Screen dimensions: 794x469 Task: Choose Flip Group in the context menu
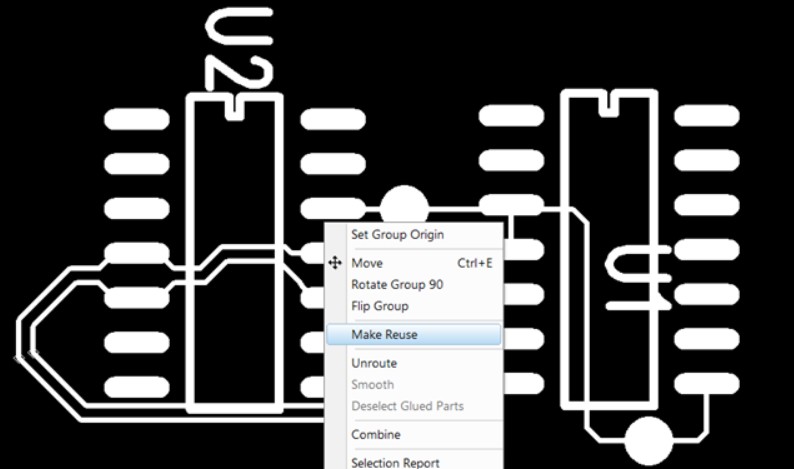coord(380,306)
